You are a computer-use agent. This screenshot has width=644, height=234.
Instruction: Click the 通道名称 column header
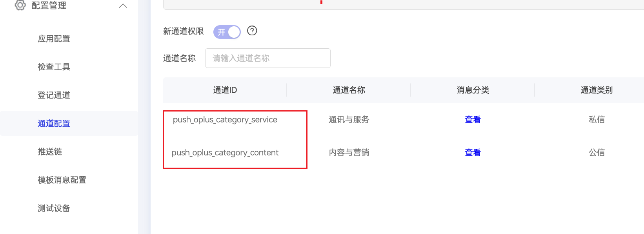[x=349, y=90]
